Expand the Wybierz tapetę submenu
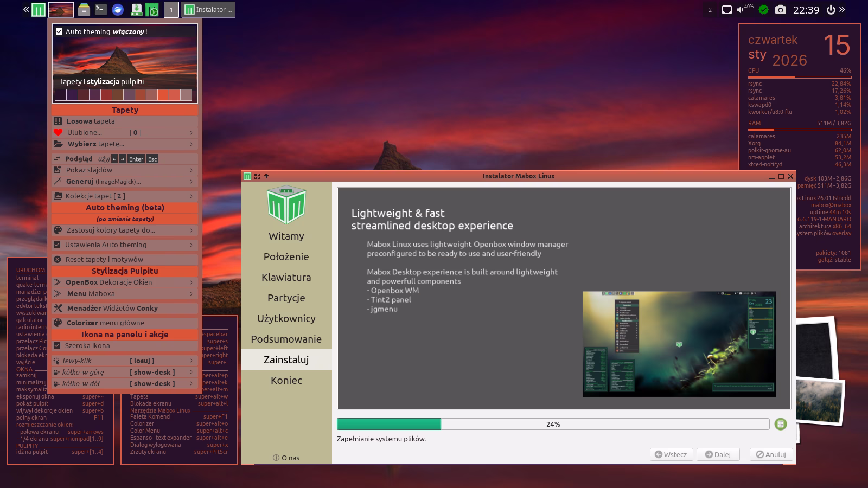This screenshot has height=488, width=868. (125, 144)
